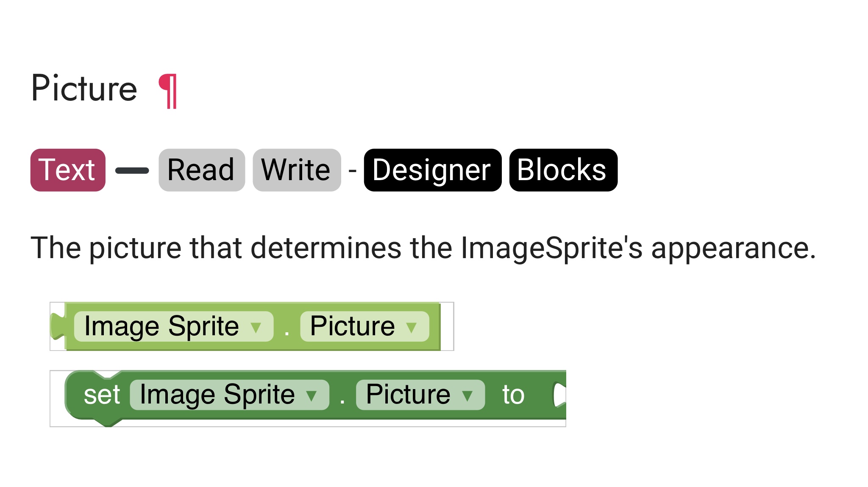Click the bottom tab of the set block
The image size is (868, 487).
(108, 422)
